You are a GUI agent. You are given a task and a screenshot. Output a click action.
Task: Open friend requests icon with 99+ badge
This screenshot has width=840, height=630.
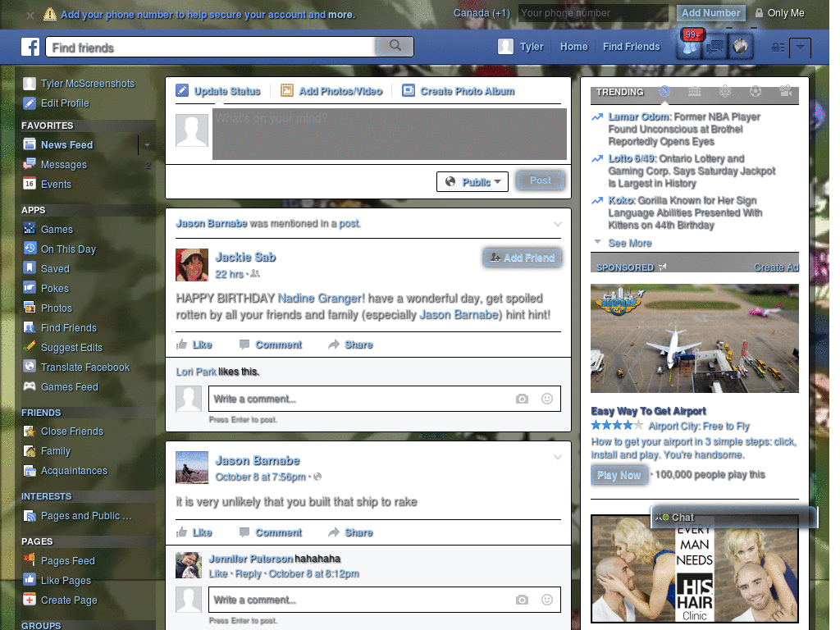click(x=691, y=46)
